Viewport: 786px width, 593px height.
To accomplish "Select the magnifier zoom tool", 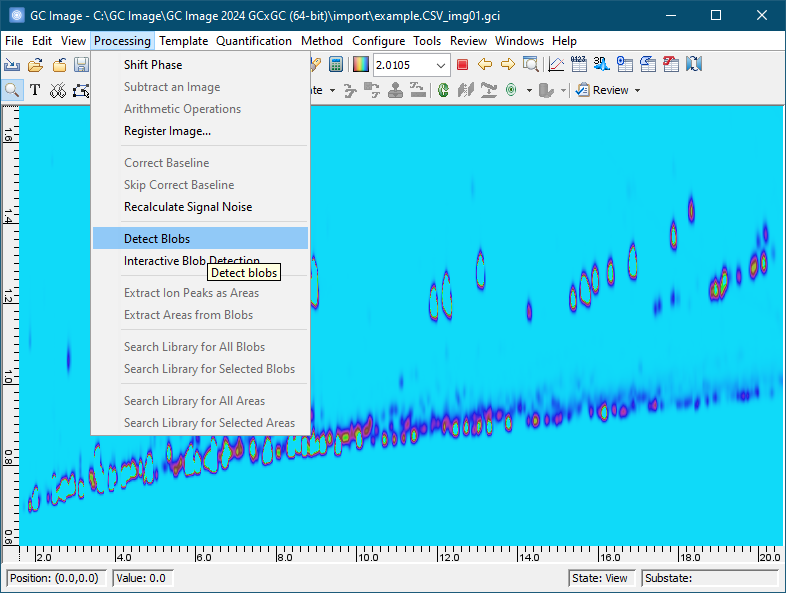I will [13, 90].
